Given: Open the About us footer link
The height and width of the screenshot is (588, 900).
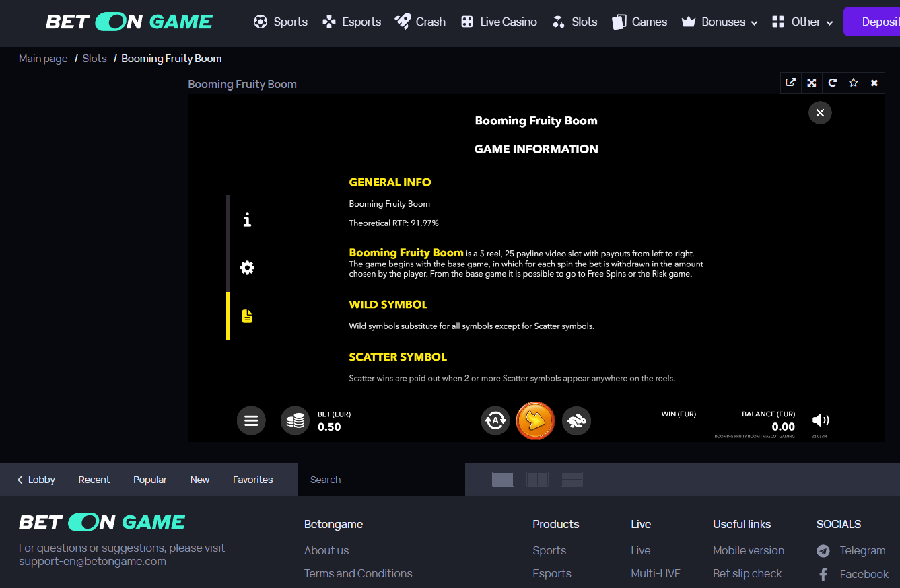Looking at the screenshot, I should click(x=326, y=550).
